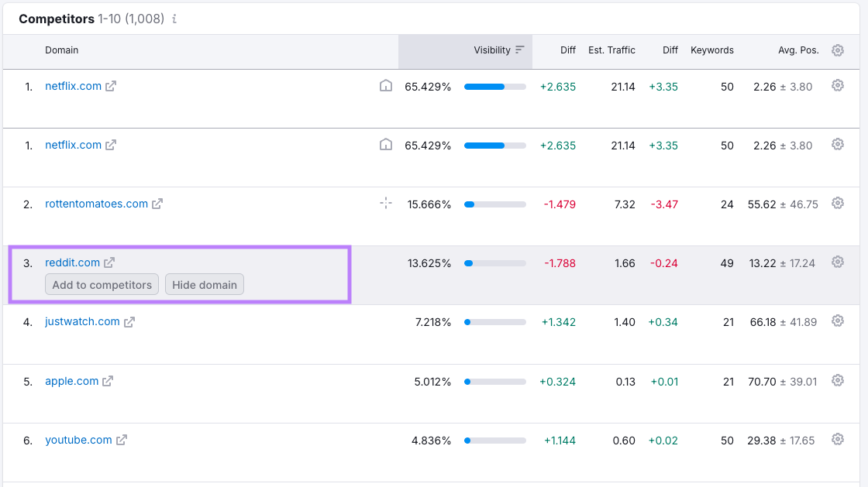Open gear settings for justwatch.com row
The width and height of the screenshot is (868, 487).
tap(837, 321)
